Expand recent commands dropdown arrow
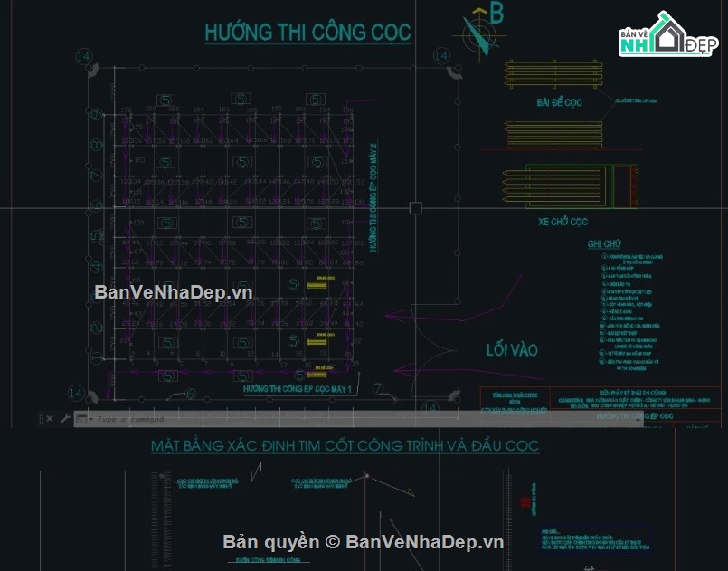The height and width of the screenshot is (571, 728). coord(90,419)
